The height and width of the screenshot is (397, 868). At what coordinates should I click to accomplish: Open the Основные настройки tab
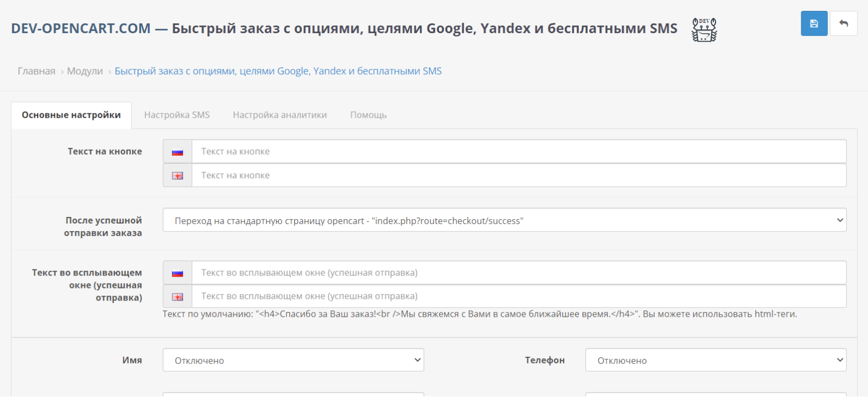pos(71,115)
